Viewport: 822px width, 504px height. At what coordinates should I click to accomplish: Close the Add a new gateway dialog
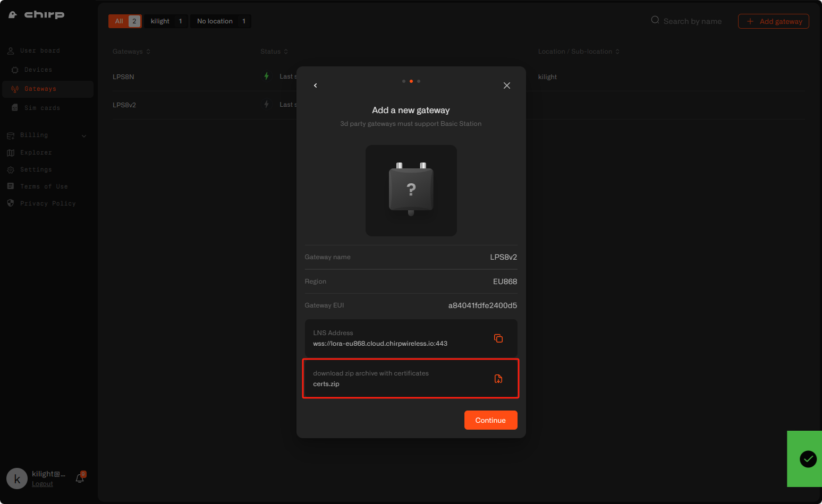click(507, 86)
